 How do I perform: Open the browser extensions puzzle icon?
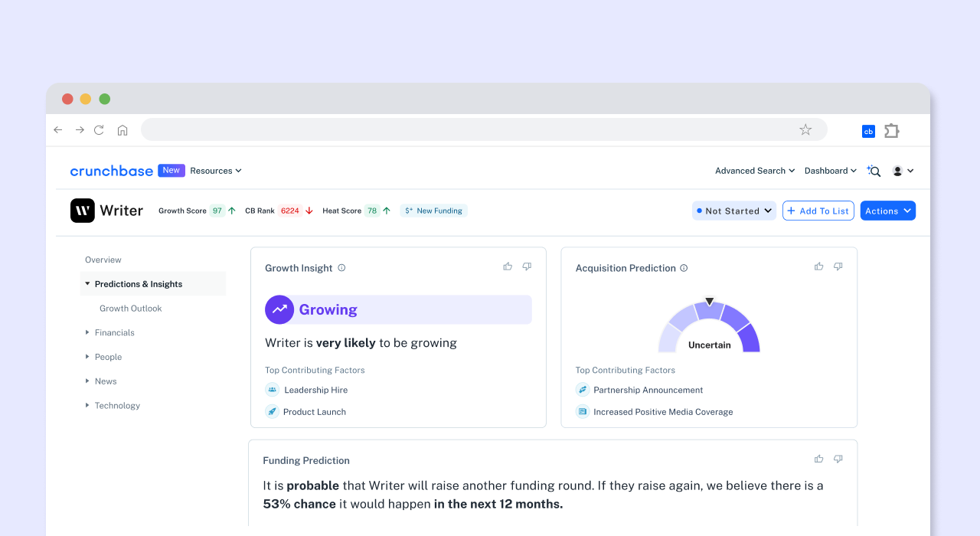(892, 131)
